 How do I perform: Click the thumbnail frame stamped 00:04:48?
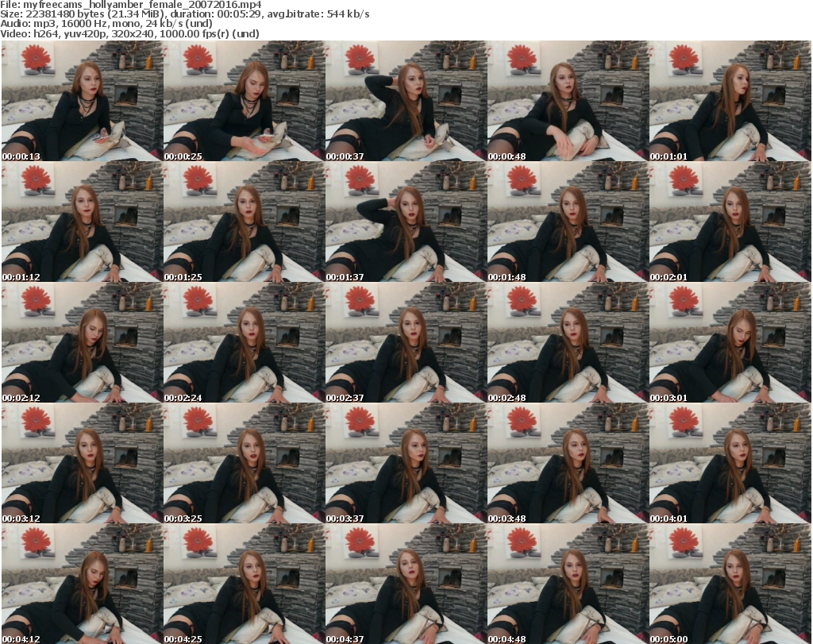[x=568, y=584]
